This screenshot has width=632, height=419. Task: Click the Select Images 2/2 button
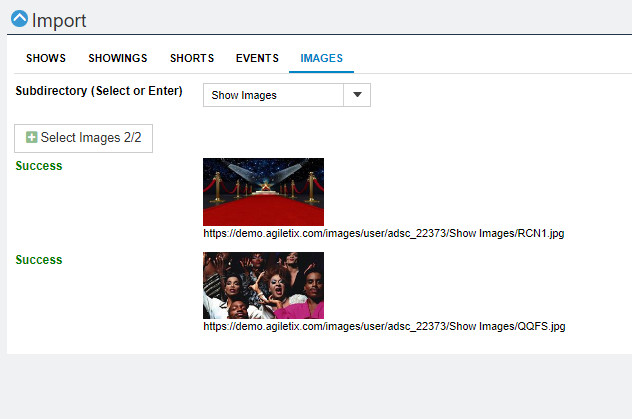click(83, 138)
